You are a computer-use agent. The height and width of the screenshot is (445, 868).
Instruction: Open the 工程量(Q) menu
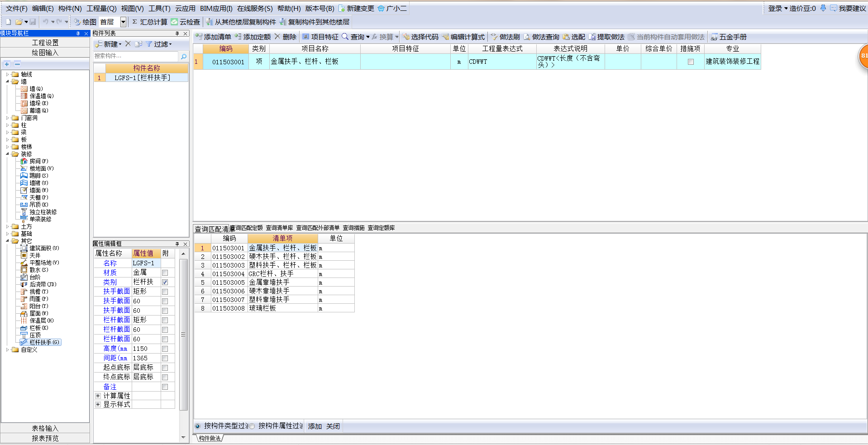[101, 8]
